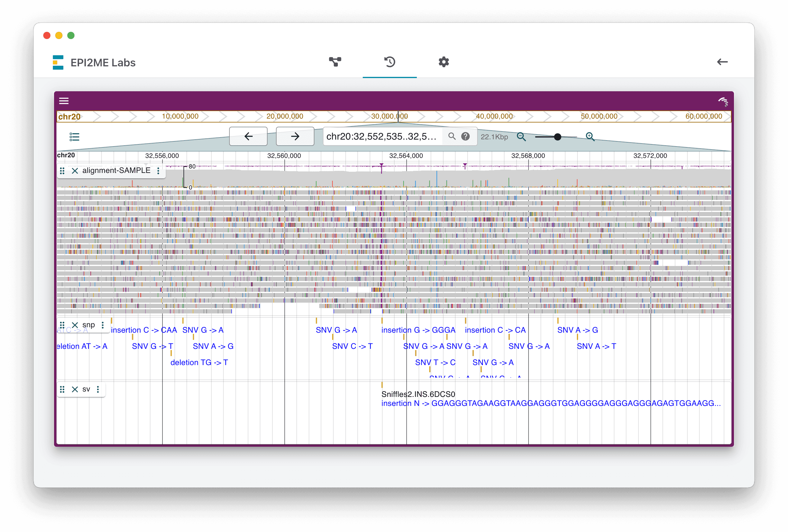
Task: Open the track selector panel
Action: (x=74, y=136)
